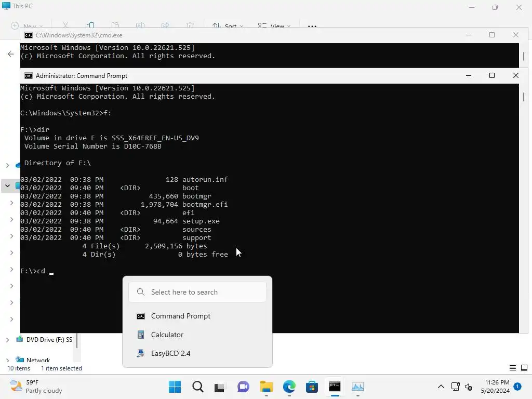Click the Calculator icon in popup
The height and width of the screenshot is (399, 532).
[140, 335]
